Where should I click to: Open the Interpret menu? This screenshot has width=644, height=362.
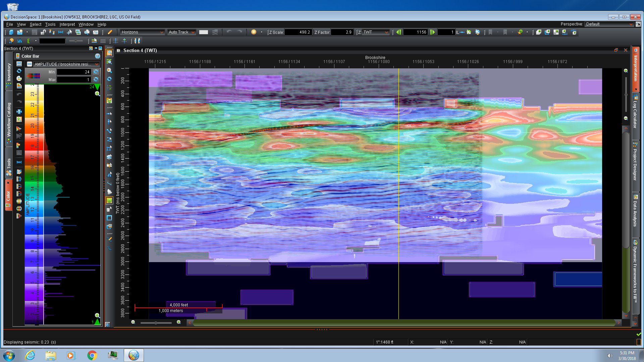click(x=67, y=24)
